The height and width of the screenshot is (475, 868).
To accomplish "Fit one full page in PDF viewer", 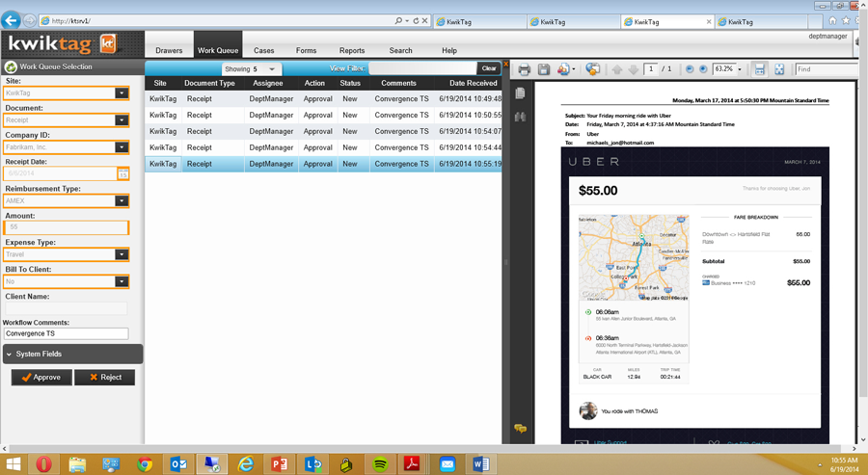I will click(779, 69).
